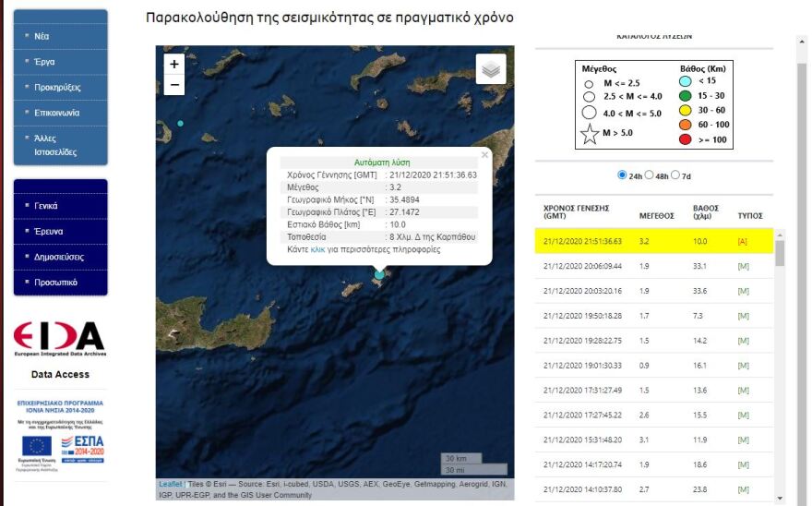Click the M <= 2.5 legend circle
Image resolution: width=812 pixels, height=506 pixels.
click(x=589, y=84)
